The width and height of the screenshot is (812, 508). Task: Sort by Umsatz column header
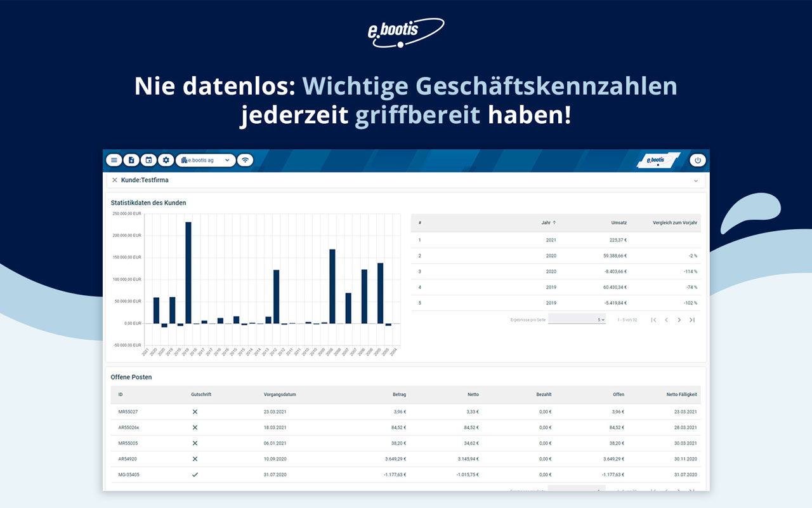coord(619,223)
